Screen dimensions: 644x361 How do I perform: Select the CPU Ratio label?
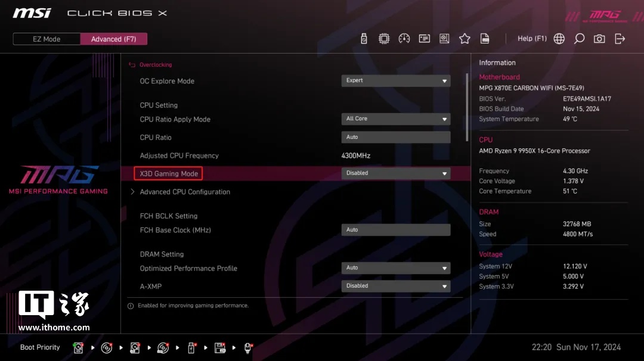point(155,138)
